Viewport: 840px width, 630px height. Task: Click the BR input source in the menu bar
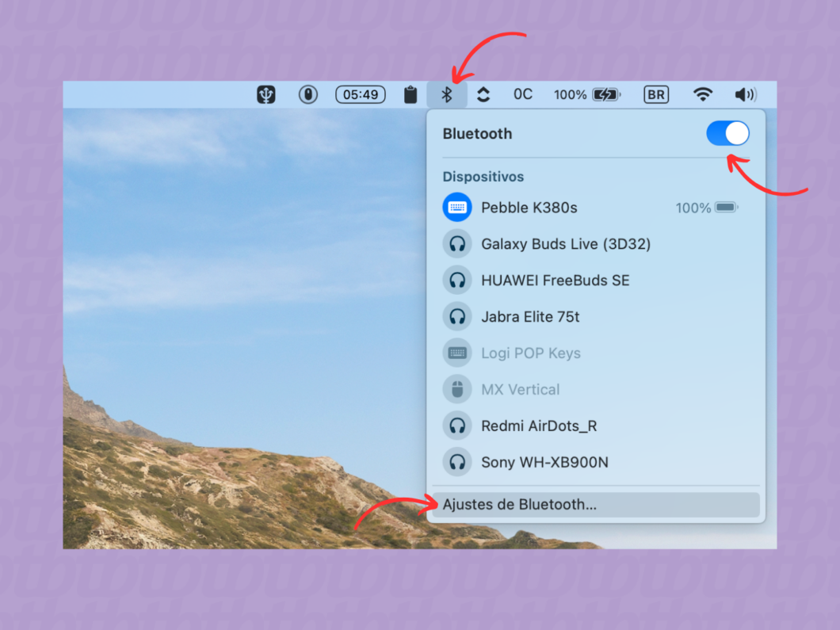(656, 94)
